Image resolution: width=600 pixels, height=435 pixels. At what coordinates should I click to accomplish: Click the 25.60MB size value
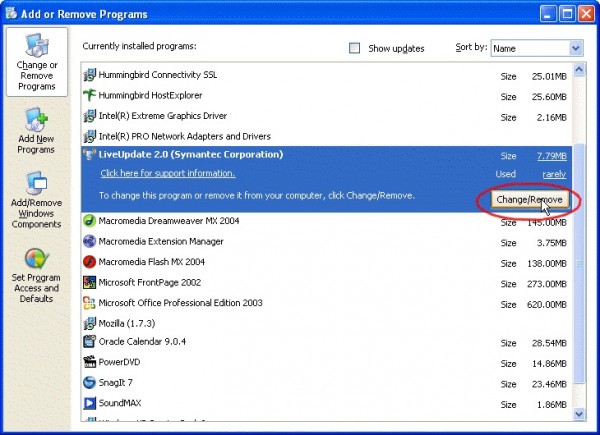point(549,97)
